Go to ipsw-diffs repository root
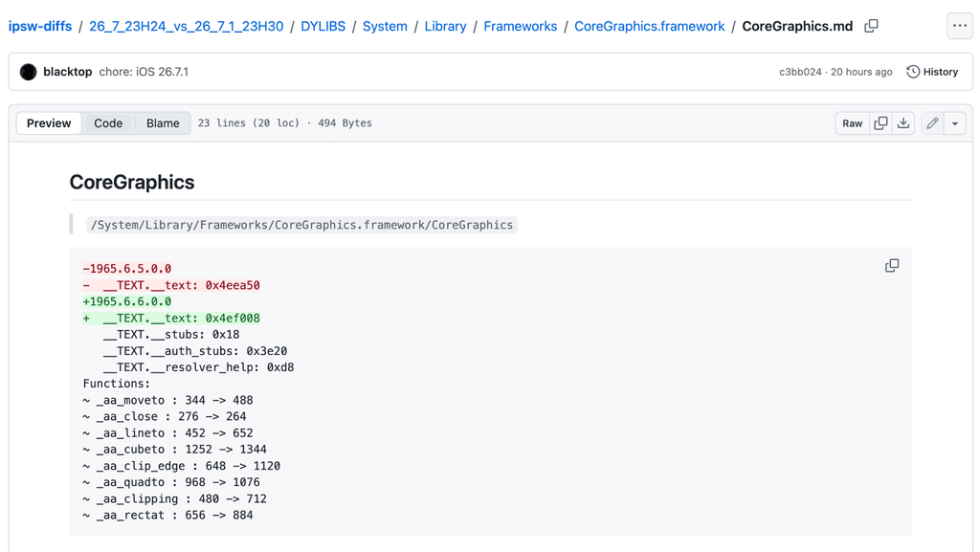Screen dimensions: 980x552 [x=40, y=26]
